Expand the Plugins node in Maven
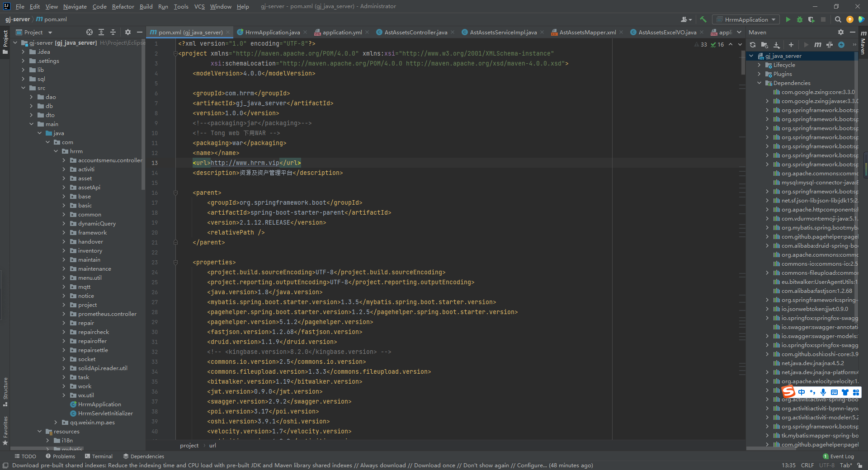The height and width of the screenshot is (470, 868). tap(759, 74)
